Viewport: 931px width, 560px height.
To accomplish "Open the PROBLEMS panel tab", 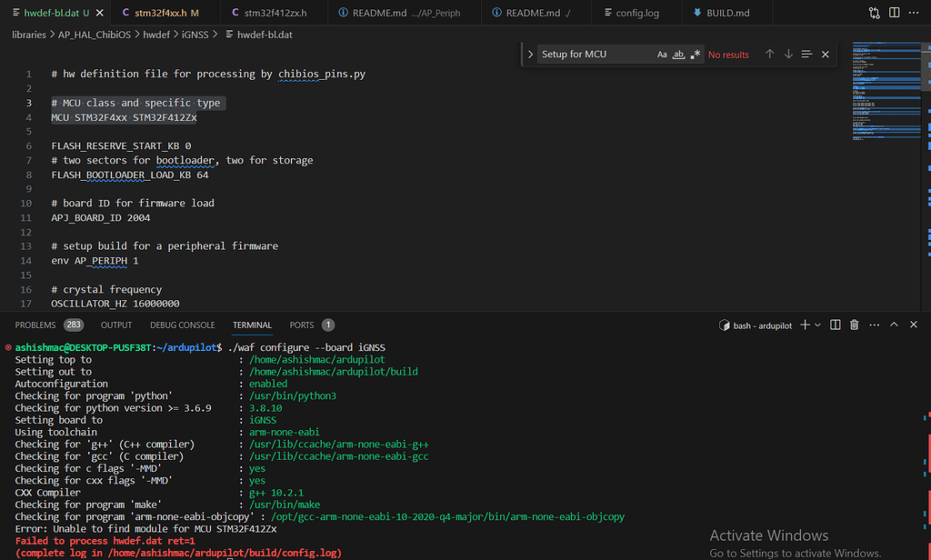I will click(x=35, y=325).
